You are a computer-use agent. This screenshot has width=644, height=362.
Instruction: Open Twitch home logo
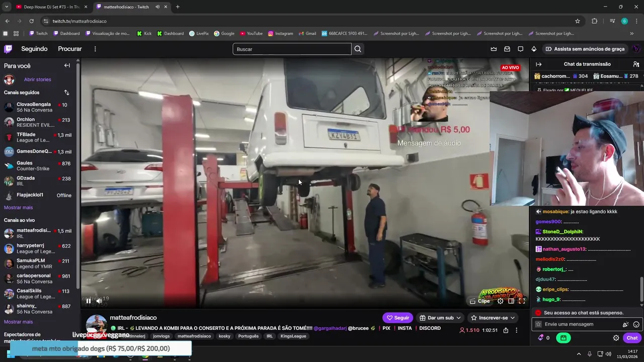point(8,49)
